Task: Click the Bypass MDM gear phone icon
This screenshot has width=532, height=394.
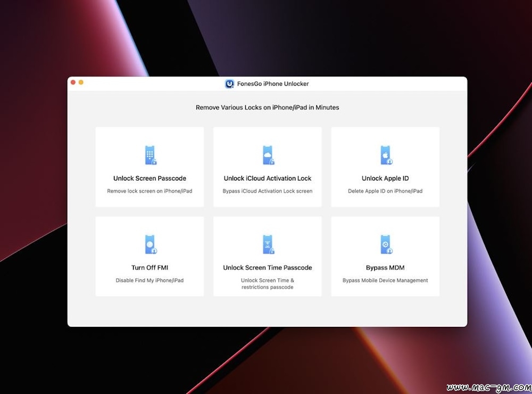Action: tap(386, 244)
